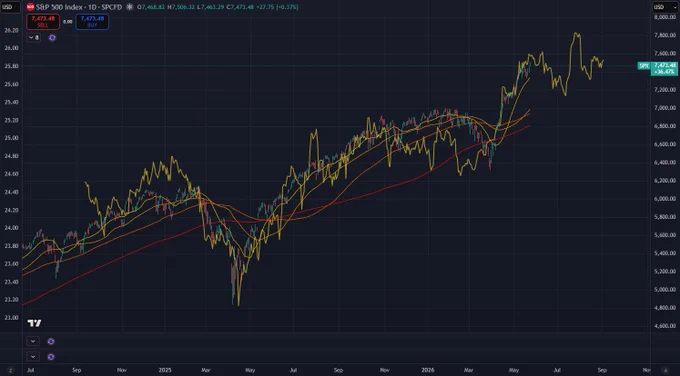Click the 5,000.00 label on right price axis
The image size is (680, 376).
tap(665, 289)
